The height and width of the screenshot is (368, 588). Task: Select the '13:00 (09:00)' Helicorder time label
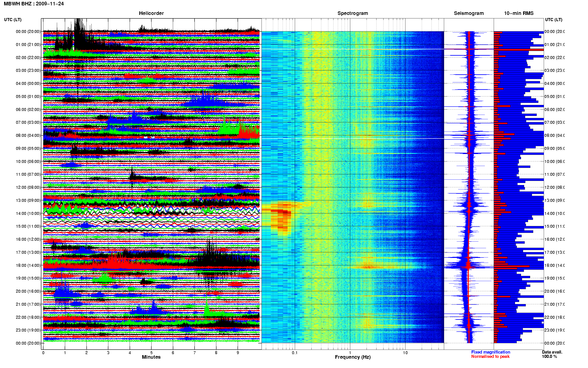(28, 200)
